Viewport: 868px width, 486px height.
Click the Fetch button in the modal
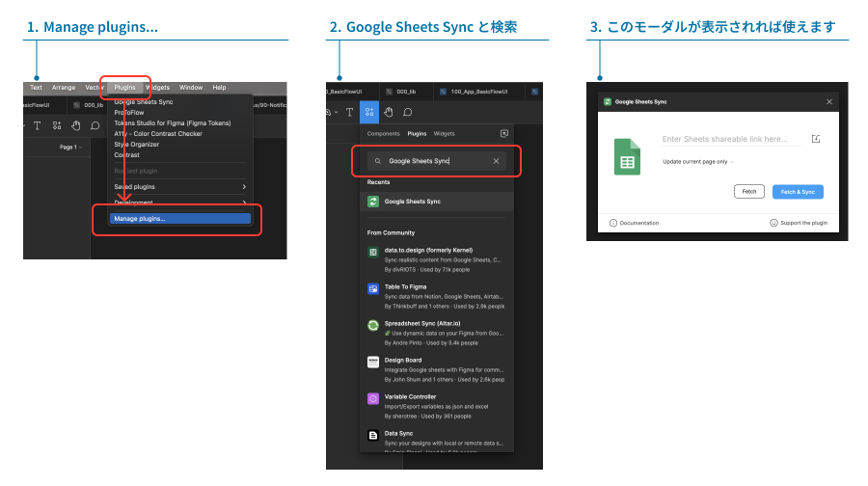click(749, 192)
